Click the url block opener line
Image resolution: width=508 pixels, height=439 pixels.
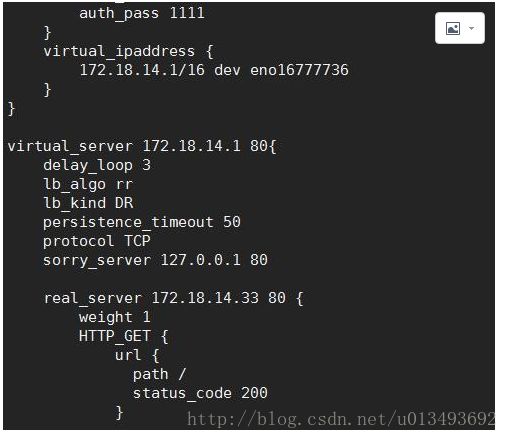[x=137, y=355]
